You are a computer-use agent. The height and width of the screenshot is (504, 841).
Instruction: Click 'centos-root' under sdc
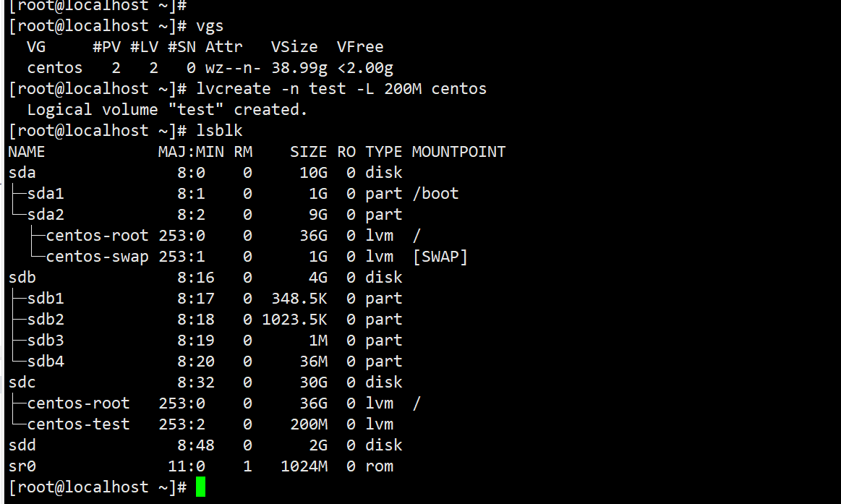[78, 403]
